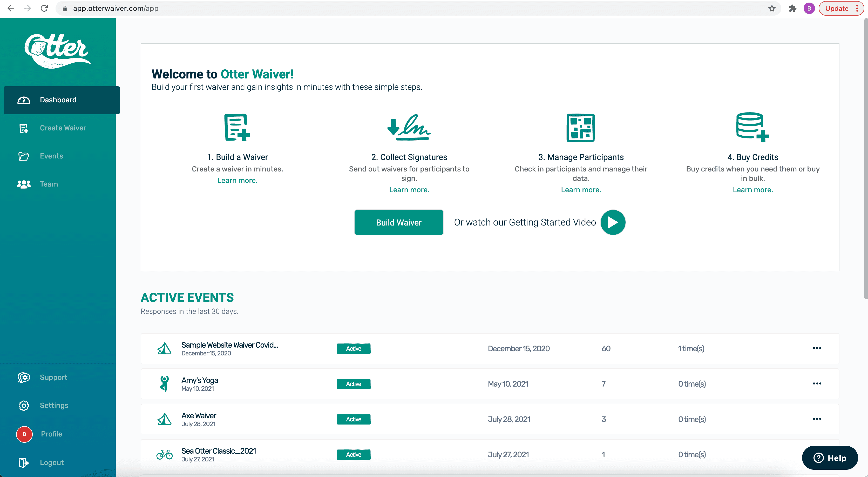Open the browser extensions puzzle icon

click(x=792, y=8)
